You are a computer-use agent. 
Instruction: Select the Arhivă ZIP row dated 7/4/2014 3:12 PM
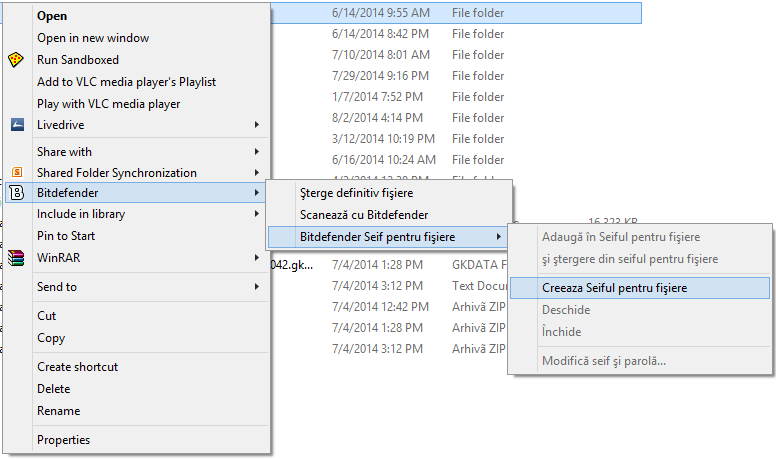[x=389, y=349]
